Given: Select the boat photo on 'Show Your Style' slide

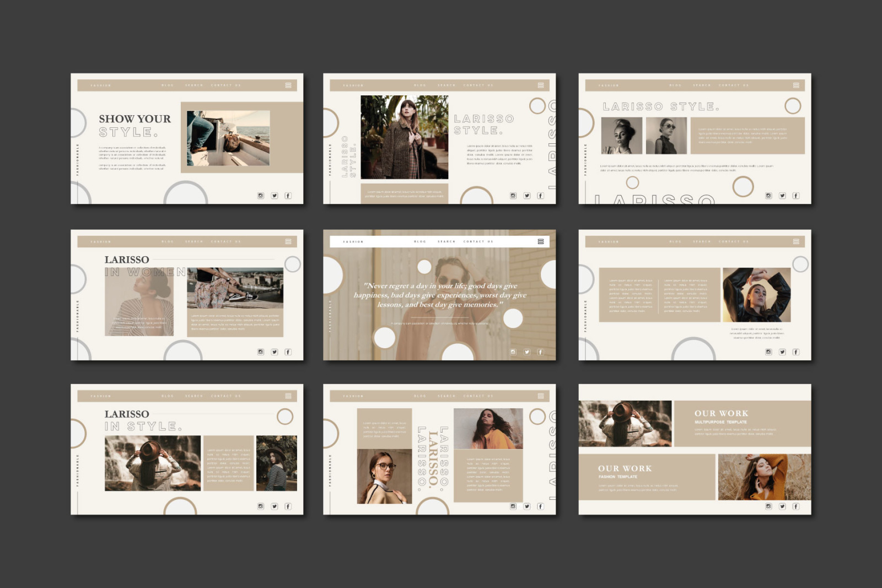Looking at the screenshot, I should [x=228, y=138].
